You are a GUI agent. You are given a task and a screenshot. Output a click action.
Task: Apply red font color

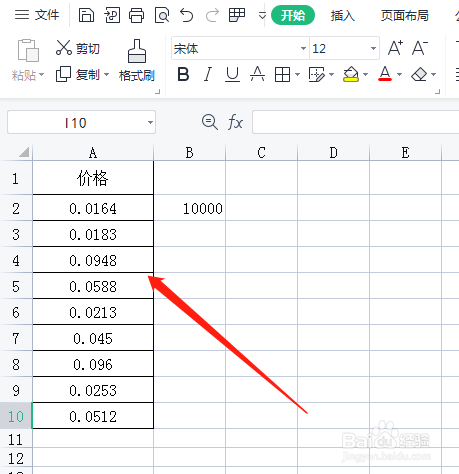coord(385,74)
